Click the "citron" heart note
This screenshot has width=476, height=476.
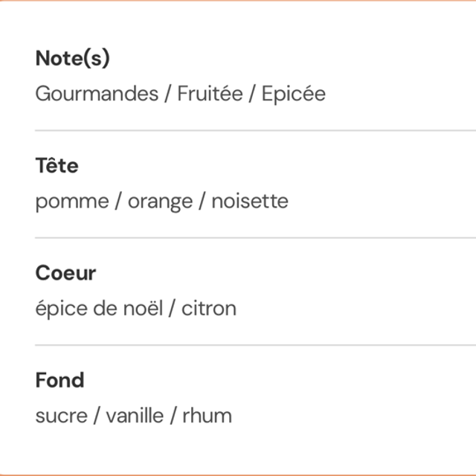(209, 309)
